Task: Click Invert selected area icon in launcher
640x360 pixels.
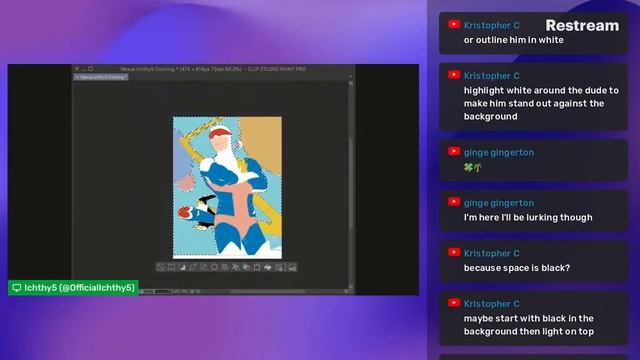Action: [x=182, y=267]
